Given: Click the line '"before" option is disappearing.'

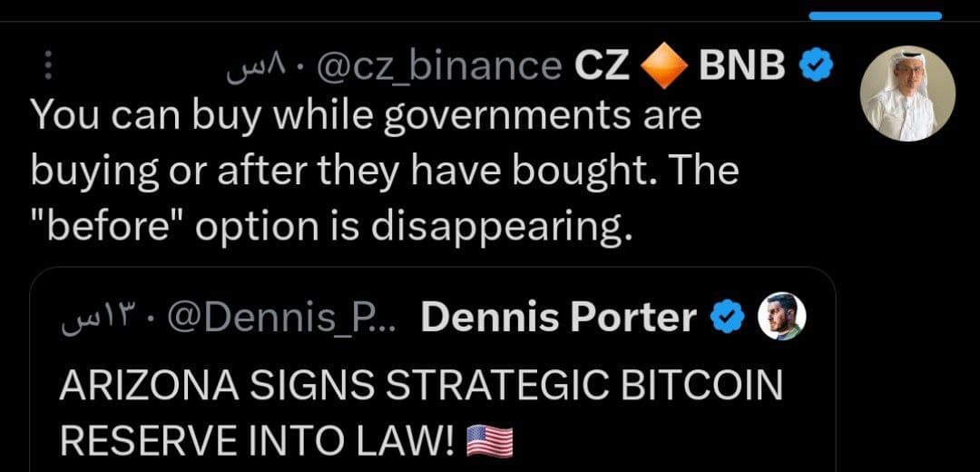Looking at the screenshot, I should (330, 228).
